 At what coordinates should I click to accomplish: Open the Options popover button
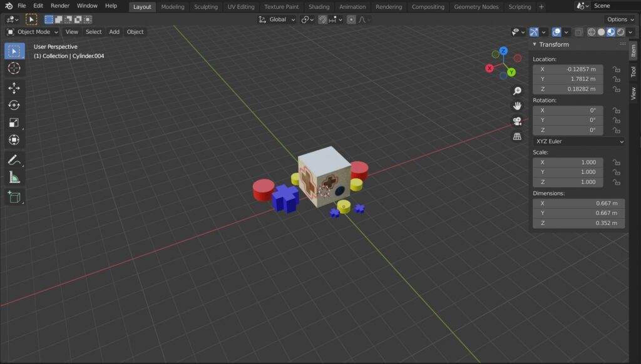pyautogui.click(x=620, y=19)
